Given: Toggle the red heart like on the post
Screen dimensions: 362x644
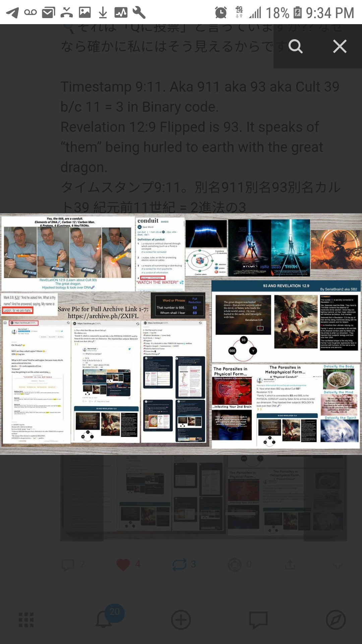Looking at the screenshot, I should [x=123, y=565].
